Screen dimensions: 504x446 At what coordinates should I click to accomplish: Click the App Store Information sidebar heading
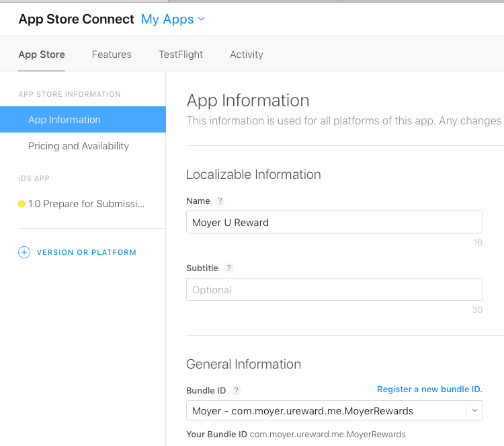[x=69, y=94]
